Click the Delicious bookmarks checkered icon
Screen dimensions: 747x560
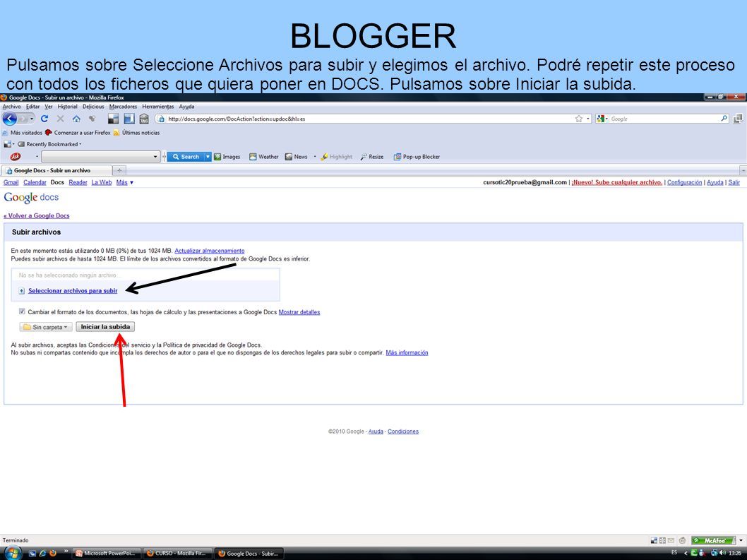[x=113, y=119]
